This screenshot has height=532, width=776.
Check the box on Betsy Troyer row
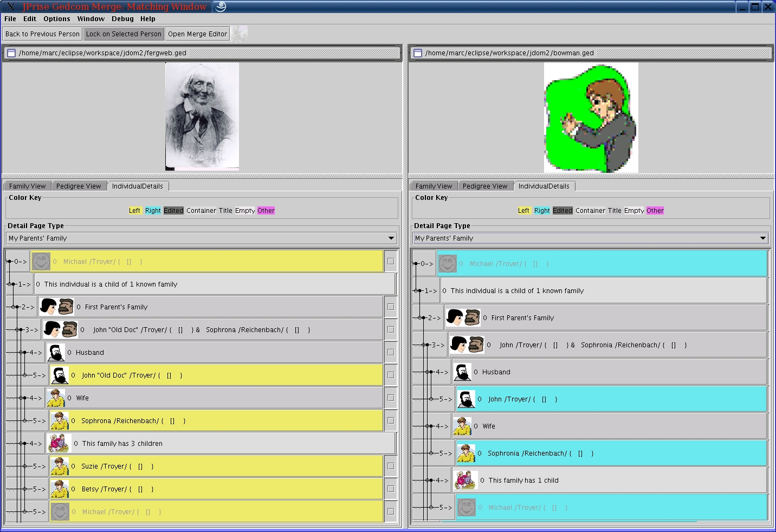click(x=391, y=489)
